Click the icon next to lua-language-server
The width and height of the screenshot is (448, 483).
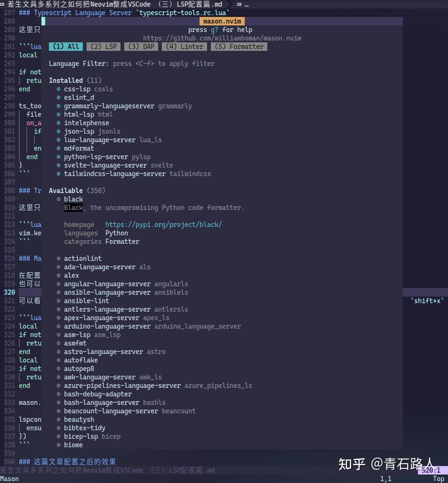[58, 140]
